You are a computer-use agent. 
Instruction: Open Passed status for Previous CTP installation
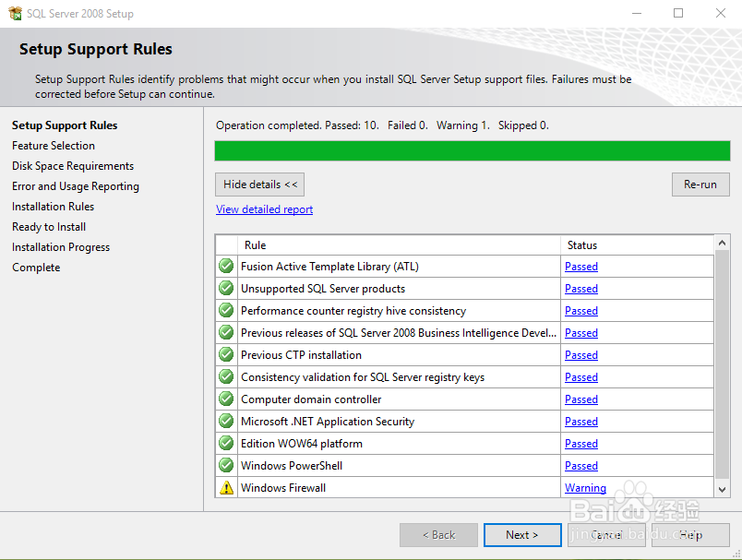point(581,355)
